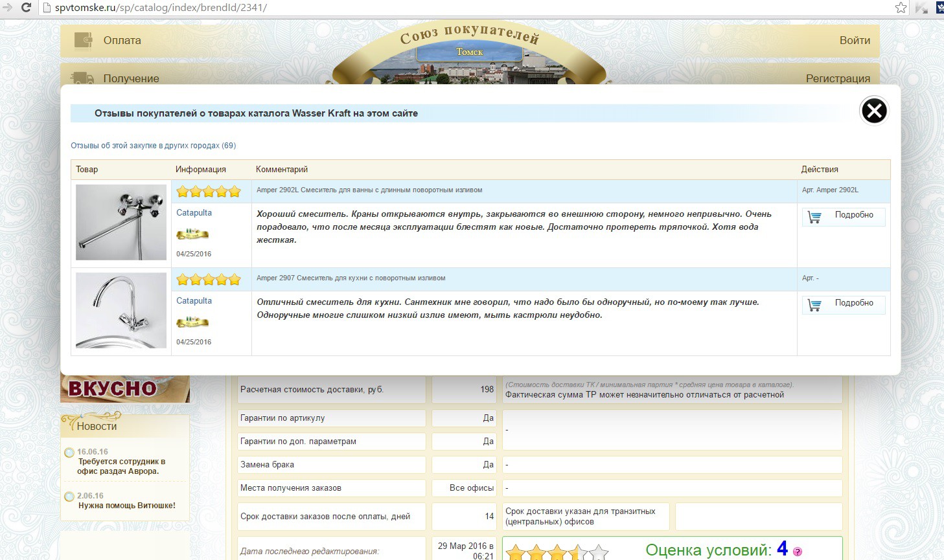
Task: Click the Замена брака row label
Action: tap(267, 465)
